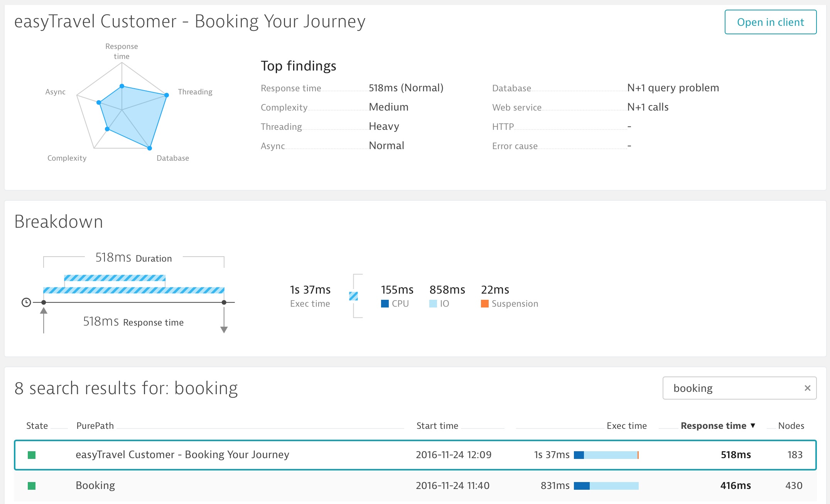Click the exec time bar of Booking row
The height and width of the screenshot is (504, 830).
(606, 486)
